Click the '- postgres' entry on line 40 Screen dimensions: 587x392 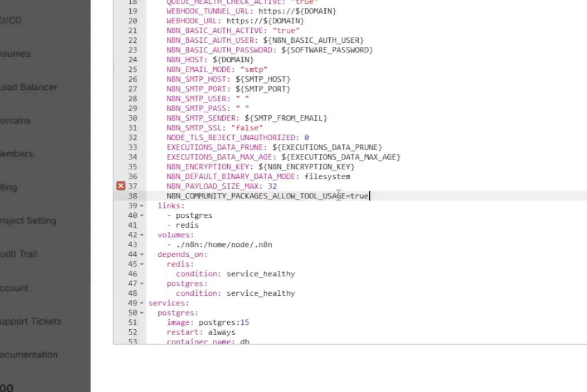pos(190,215)
